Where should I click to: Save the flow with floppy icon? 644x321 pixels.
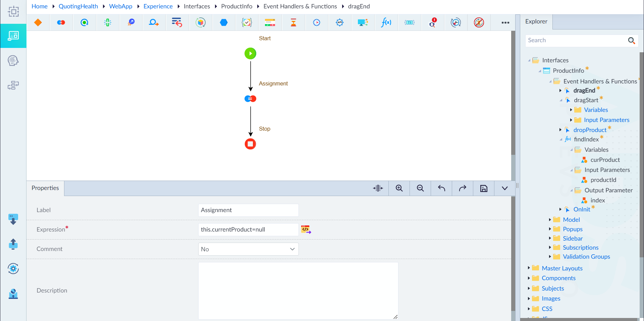pos(484,188)
